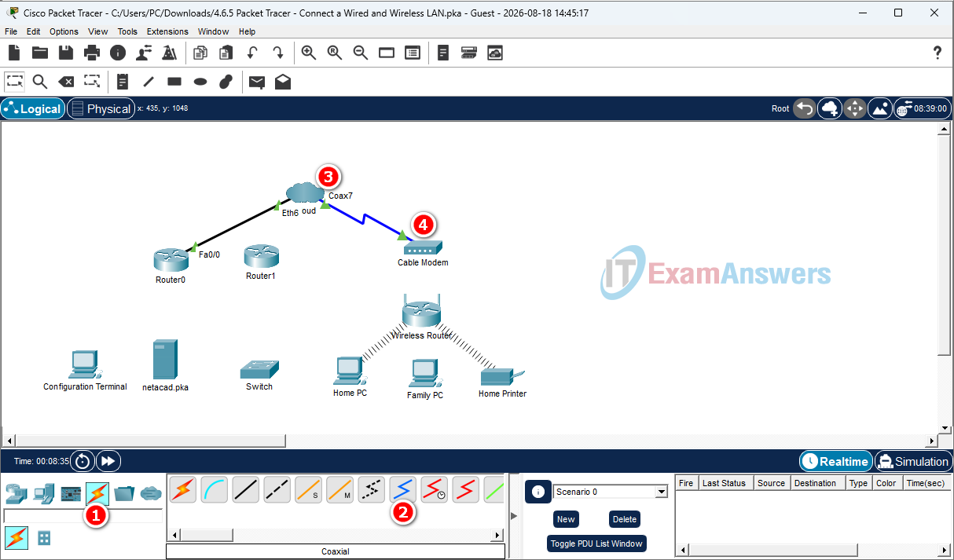Create a new file with the New icon
Screen dimensions: 954x560
click(14, 53)
